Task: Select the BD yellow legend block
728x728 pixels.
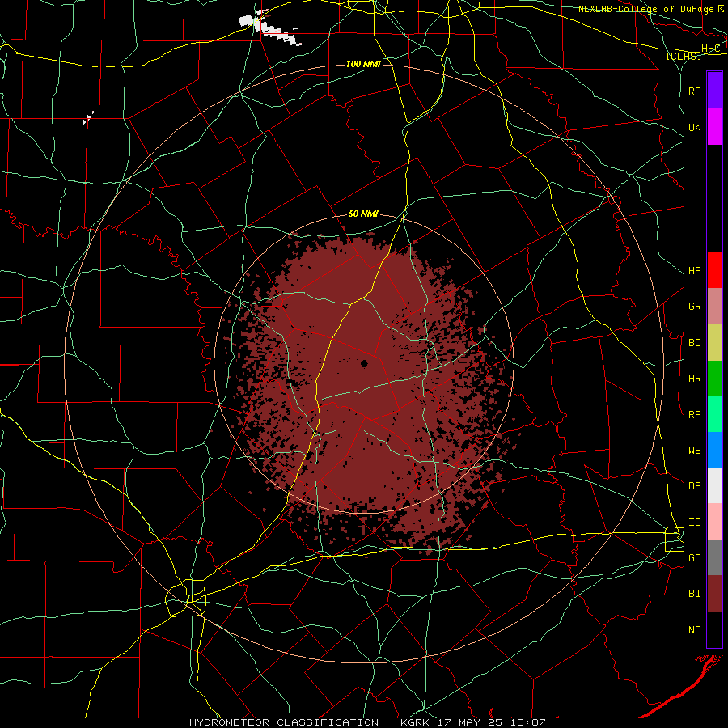Action: click(x=714, y=343)
